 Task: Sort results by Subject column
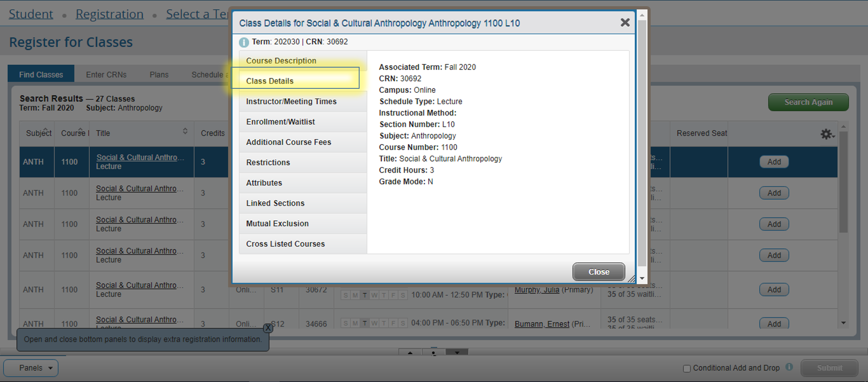pyautogui.click(x=39, y=133)
